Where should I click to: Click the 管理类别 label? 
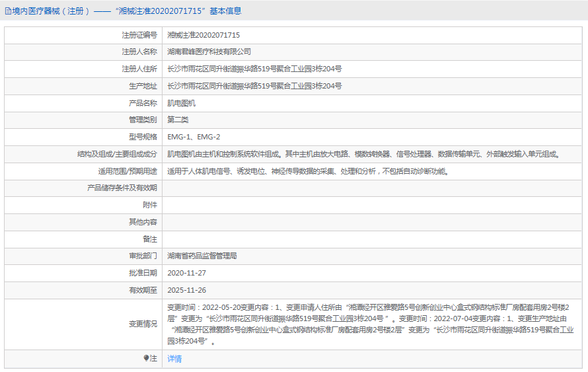coord(143,120)
